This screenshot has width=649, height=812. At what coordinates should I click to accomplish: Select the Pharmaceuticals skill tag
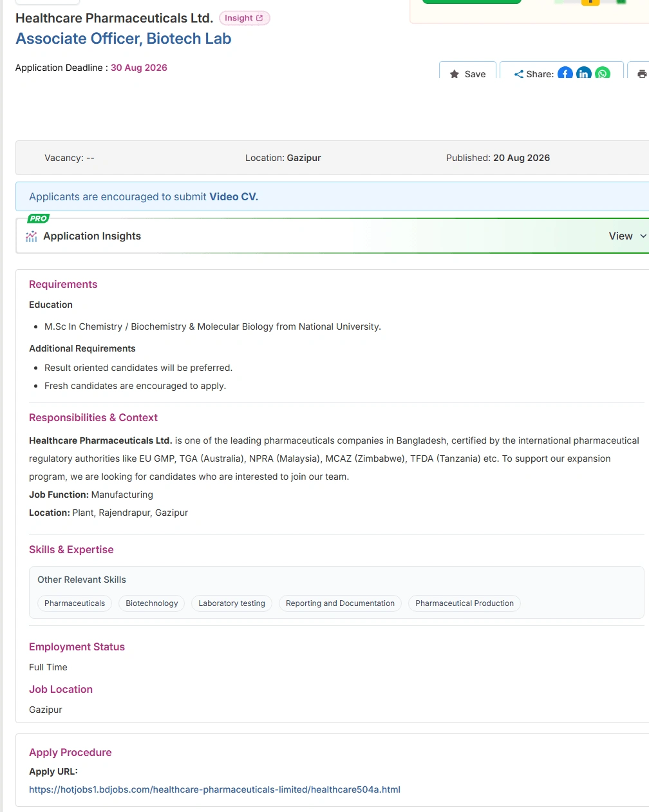(75, 603)
